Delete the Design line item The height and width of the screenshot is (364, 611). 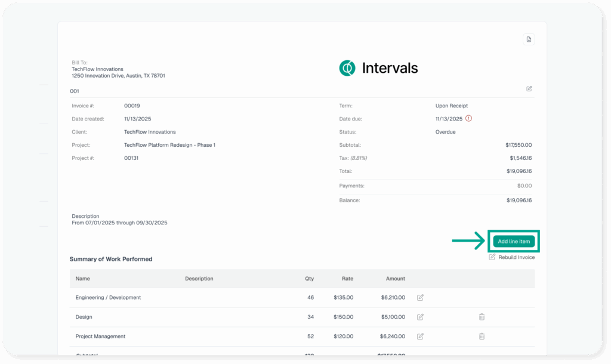pos(482,317)
